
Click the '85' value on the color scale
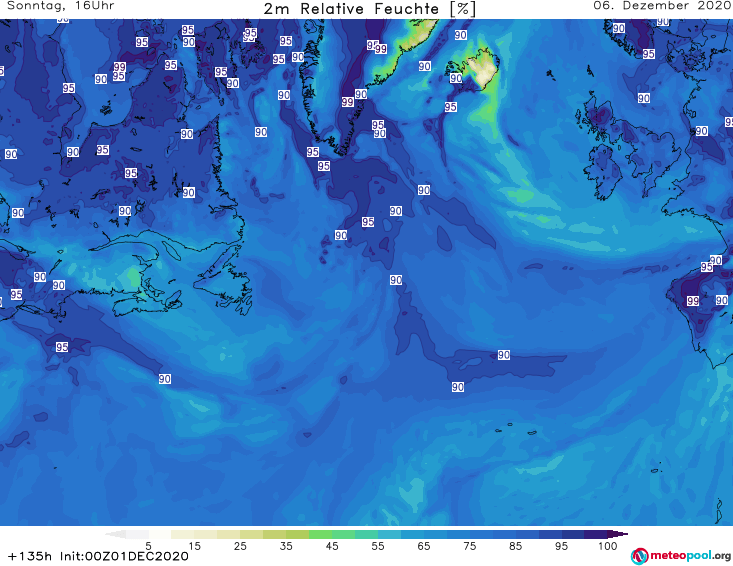click(516, 546)
